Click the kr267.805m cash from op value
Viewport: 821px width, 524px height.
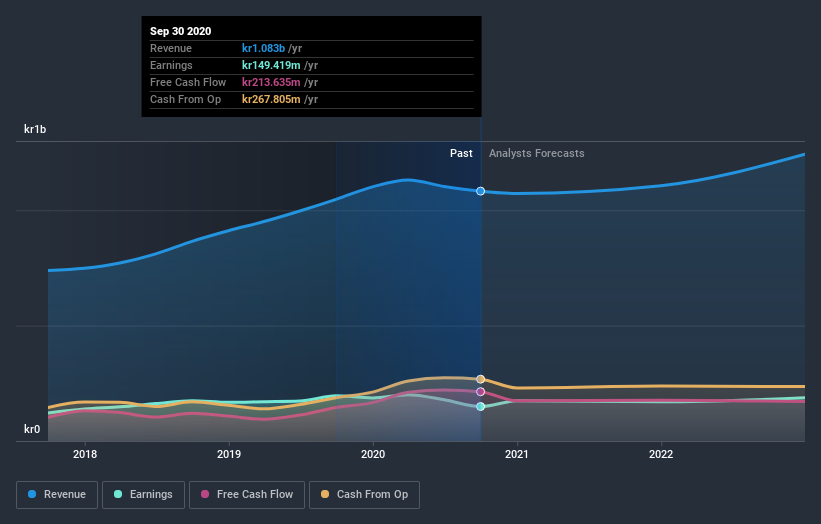point(271,99)
